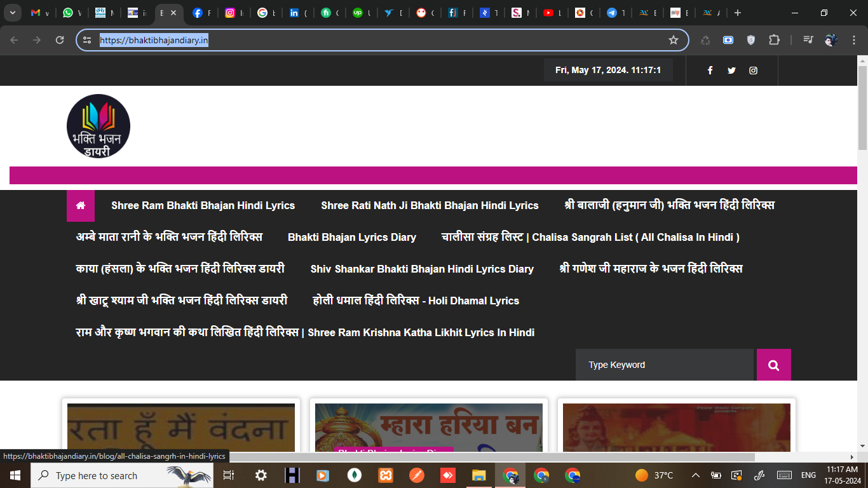The image size is (868, 488).
Task: Open the Windows Start menu
Action: point(15,475)
